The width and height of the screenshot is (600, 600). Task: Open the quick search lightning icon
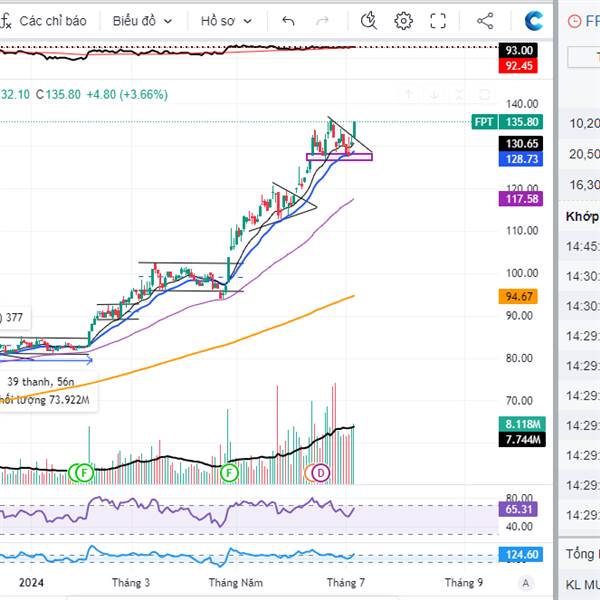(x=369, y=21)
